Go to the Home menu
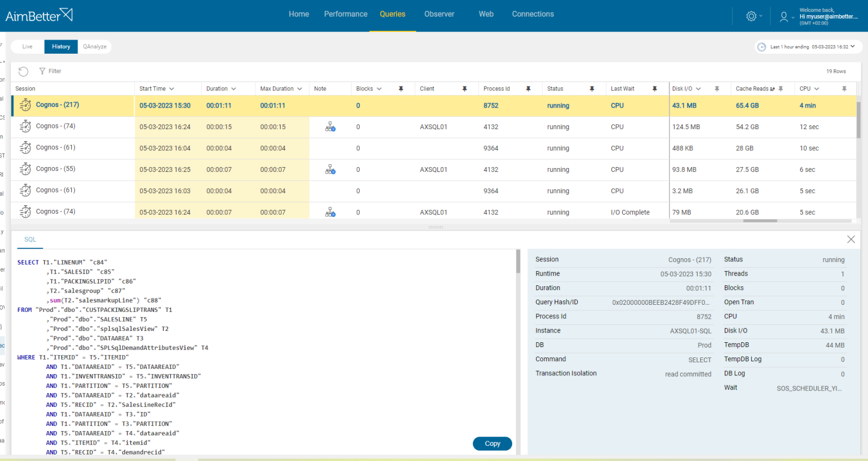Image resolution: width=868 pixels, height=461 pixels. [299, 14]
